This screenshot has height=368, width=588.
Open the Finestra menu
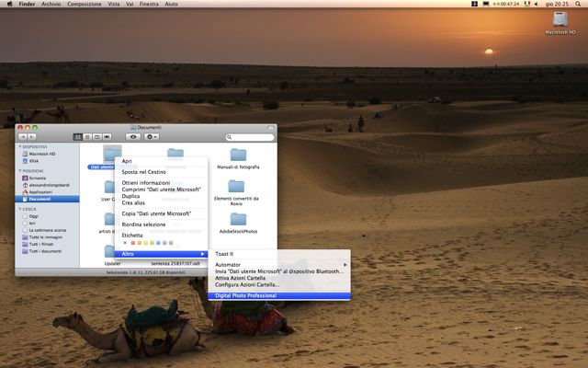click(x=149, y=4)
